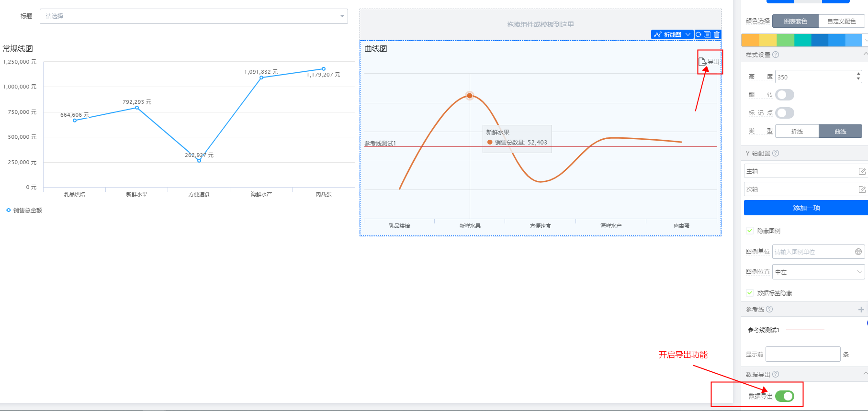868x411 pixels.
Task: Expand the color palette dropdown arrow
Action: pyautogui.click(x=865, y=40)
